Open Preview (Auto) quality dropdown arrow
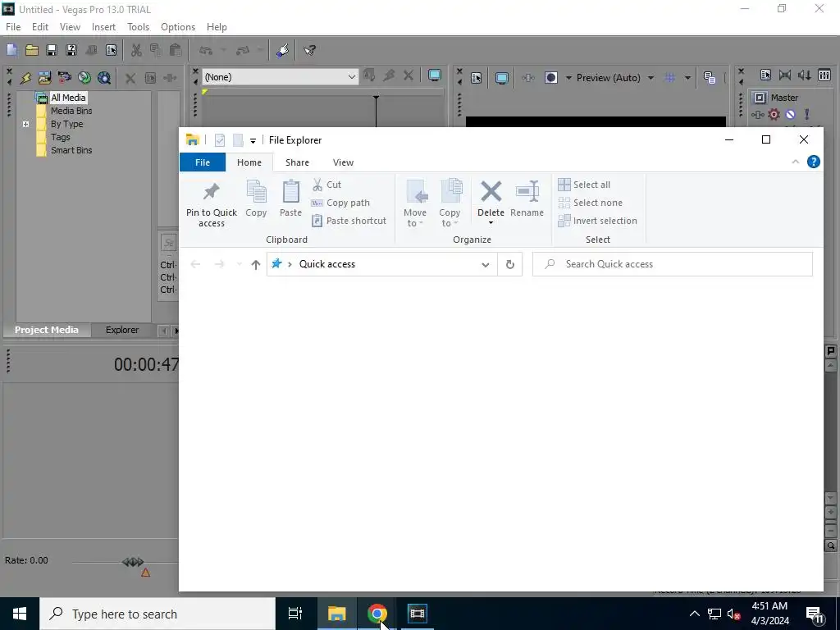840x630 pixels. click(x=651, y=78)
